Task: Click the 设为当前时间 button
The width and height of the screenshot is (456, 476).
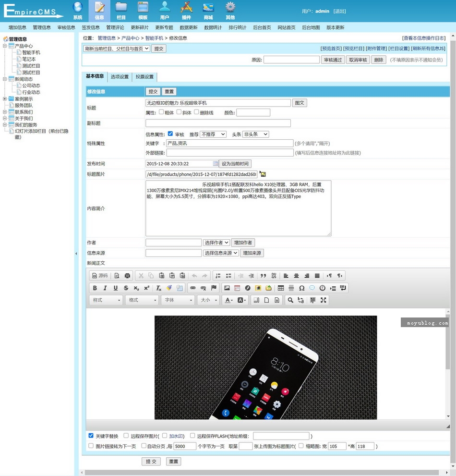Action: point(235,164)
